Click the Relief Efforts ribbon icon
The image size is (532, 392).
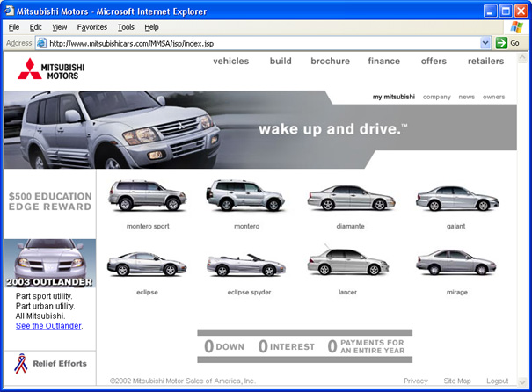click(21, 363)
